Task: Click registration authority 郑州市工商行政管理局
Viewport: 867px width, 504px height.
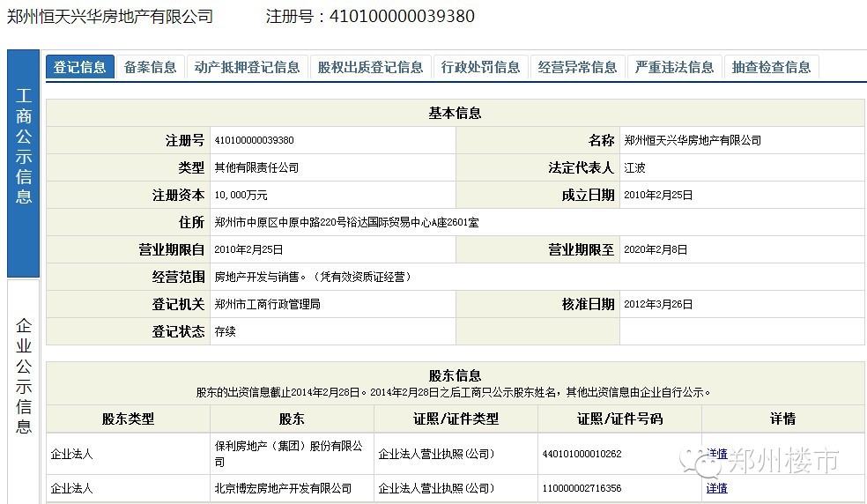Action: (x=268, y=304)
